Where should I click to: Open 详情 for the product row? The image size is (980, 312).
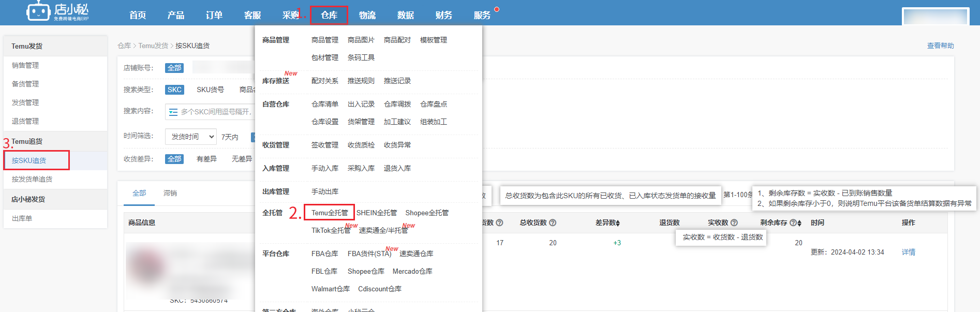point(909,252)
